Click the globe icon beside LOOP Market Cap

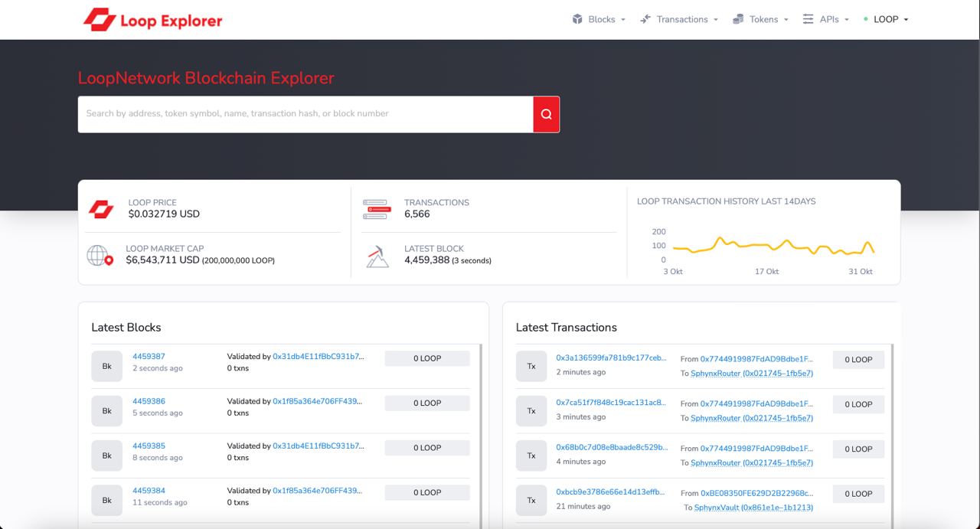[100, 255]
